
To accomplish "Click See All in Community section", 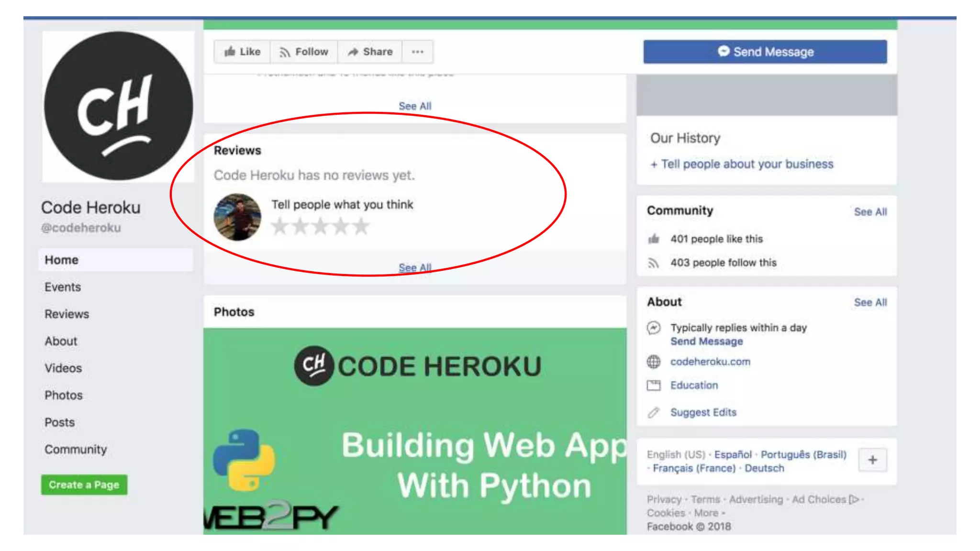I will pyautogui.click(x=870, y=212).
